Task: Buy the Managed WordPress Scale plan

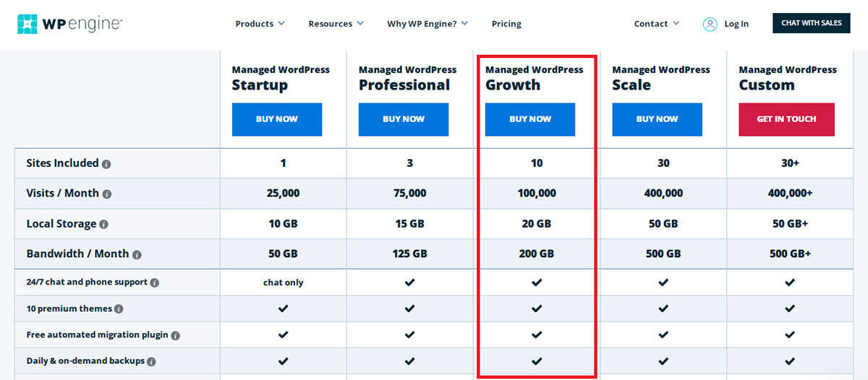Action: coord(657,119)
